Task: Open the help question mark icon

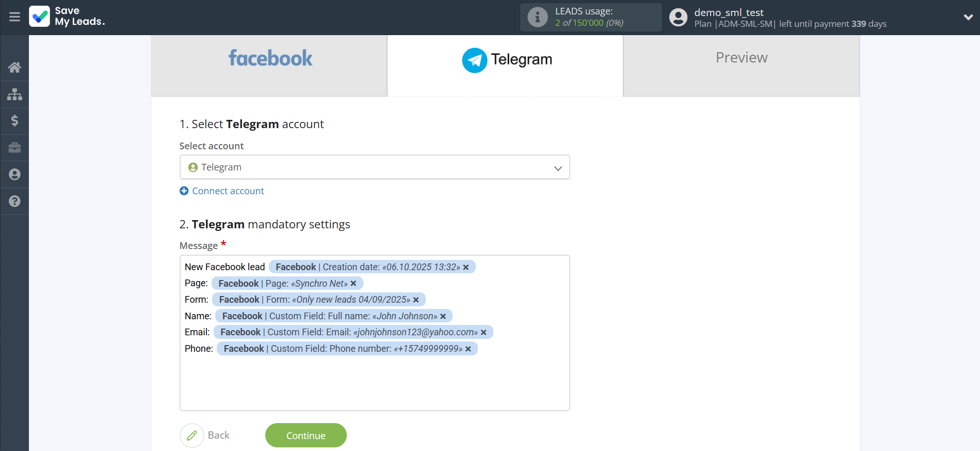Action: coord(14,201)
